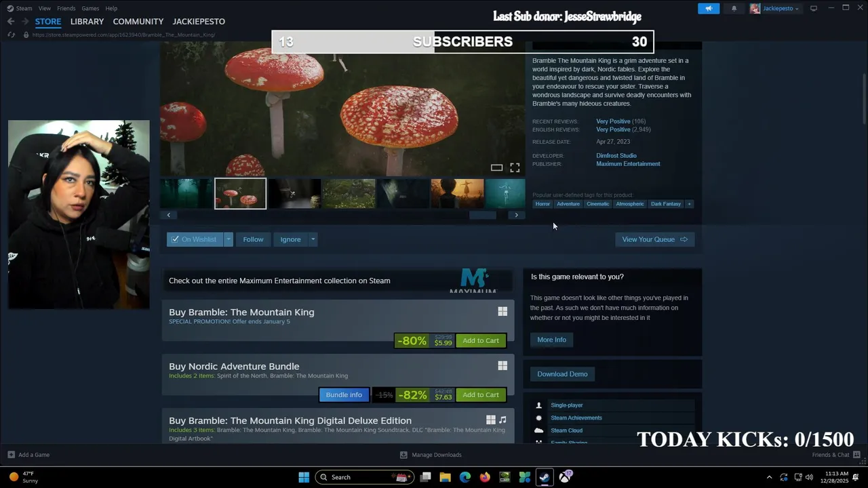Open Big Picture mode monitor icon
This screenshot has width=868, height=488.
pos(814,8)
